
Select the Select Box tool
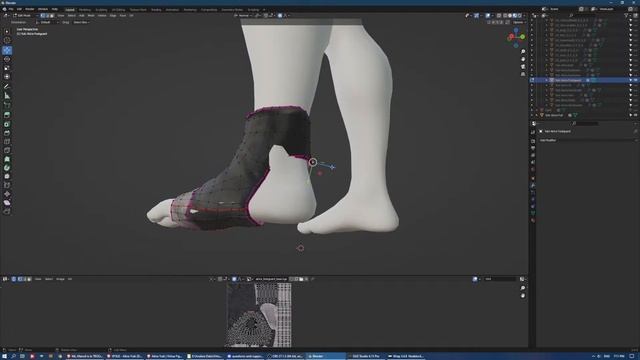7,31
